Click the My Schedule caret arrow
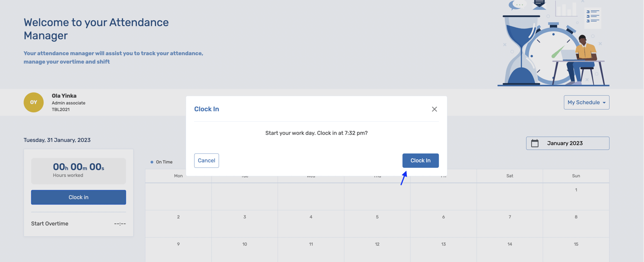The image size is (644, 262). tap(604, 103)
